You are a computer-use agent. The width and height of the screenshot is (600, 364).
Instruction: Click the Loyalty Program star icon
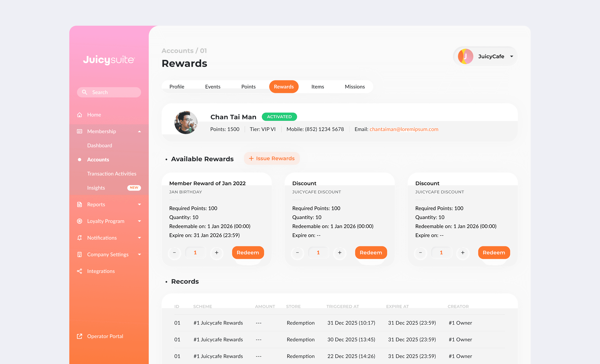click(x=79, y=221)
